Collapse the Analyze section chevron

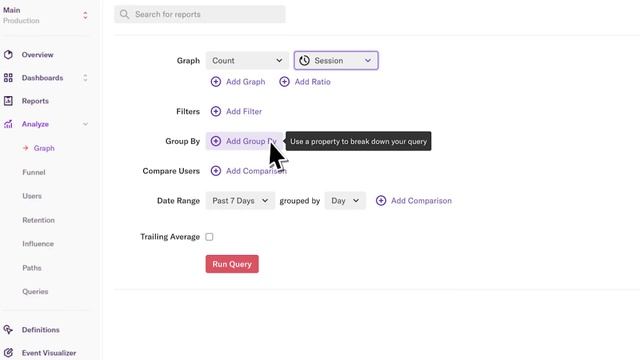(85, 124)
